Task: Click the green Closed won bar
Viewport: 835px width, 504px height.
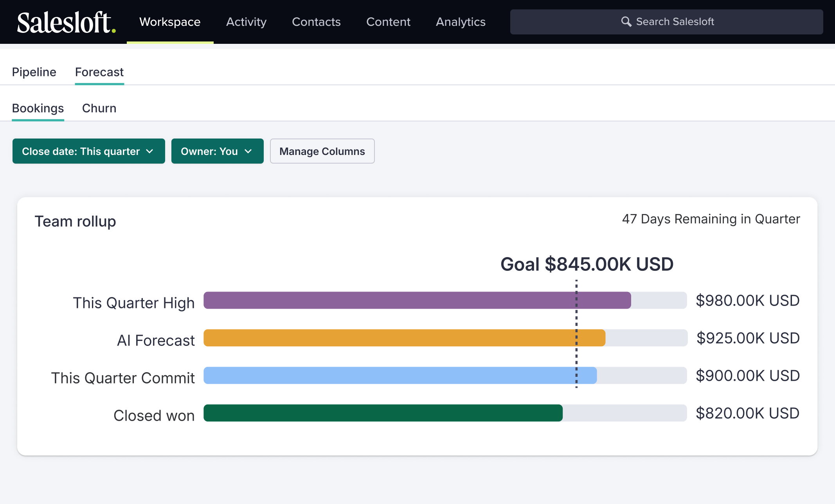Action: click(383, 413)
